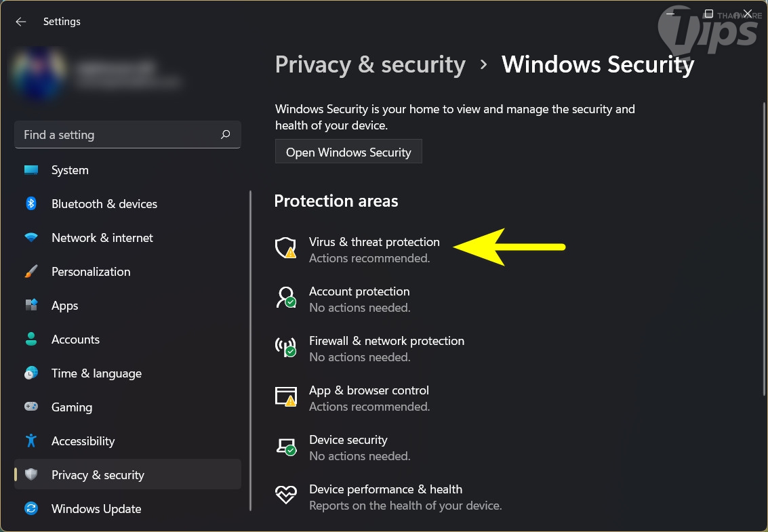
Task: Click the Device performance & health heart icon
Action: tap(285, 495)
